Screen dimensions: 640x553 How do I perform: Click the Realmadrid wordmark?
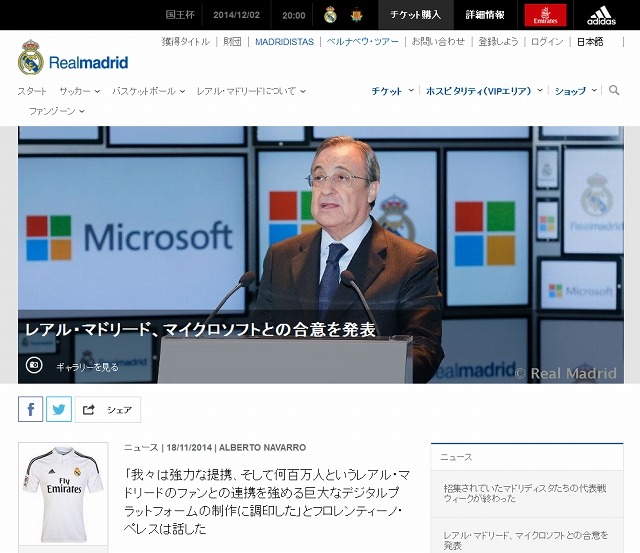[89, 63]
